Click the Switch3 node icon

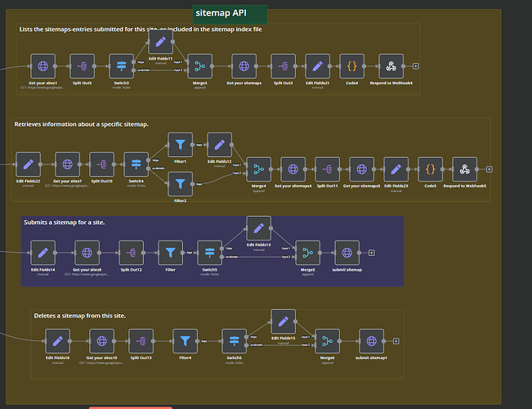[x=121, y=66]
